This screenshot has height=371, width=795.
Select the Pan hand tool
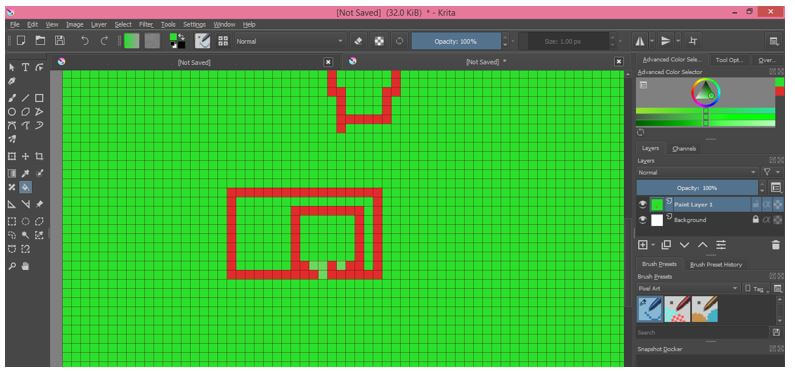point(25,266)
